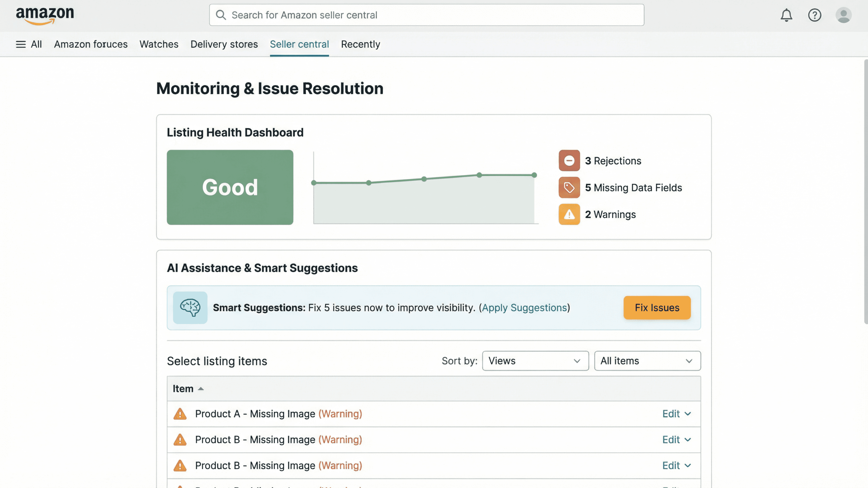Click the Rejections minus icon
Screen dimensions: 868x488
click(x=569, y=161)
